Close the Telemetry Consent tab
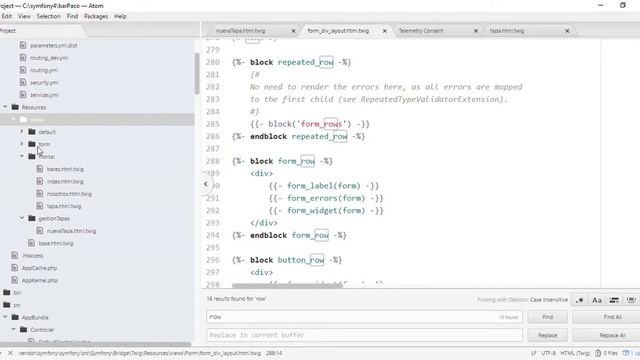The height and width of the screenshot is (360, 640). (476, 31)
